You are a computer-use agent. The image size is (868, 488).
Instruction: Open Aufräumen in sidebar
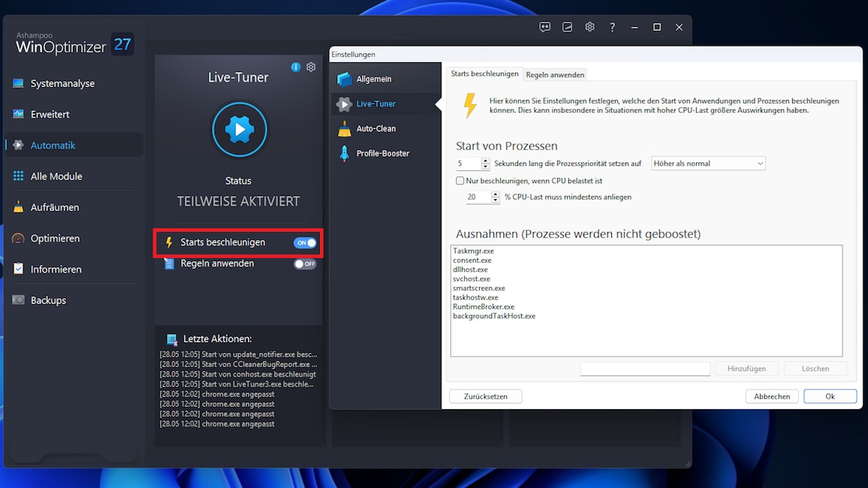coord(74,207)
